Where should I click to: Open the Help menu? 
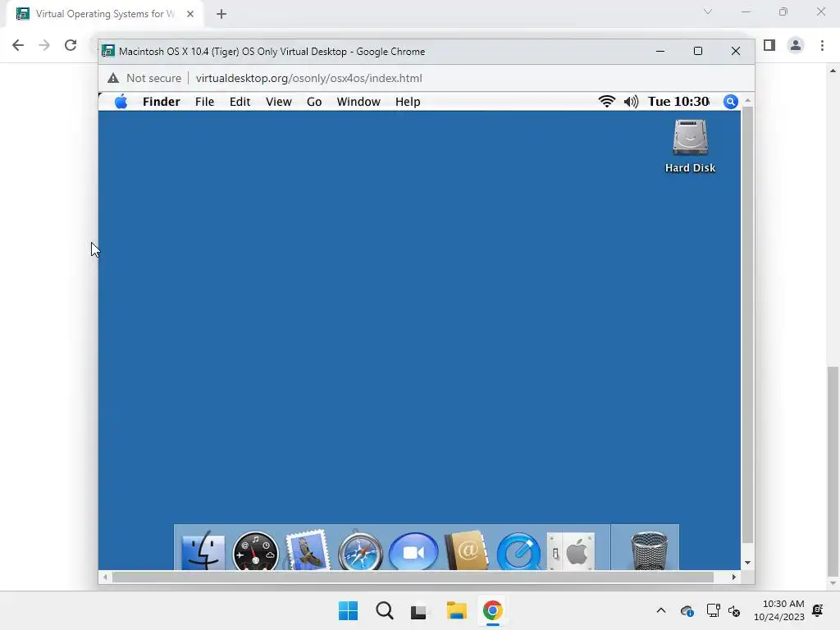[x=408, y=102]
